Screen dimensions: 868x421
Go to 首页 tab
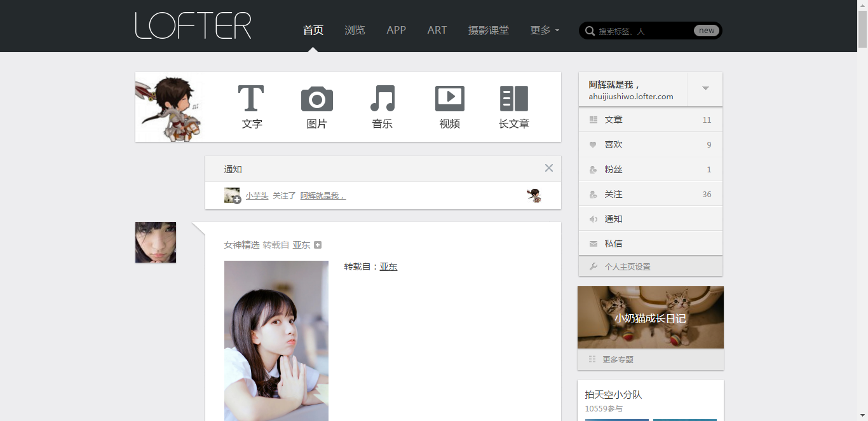[x=313, y=30]
